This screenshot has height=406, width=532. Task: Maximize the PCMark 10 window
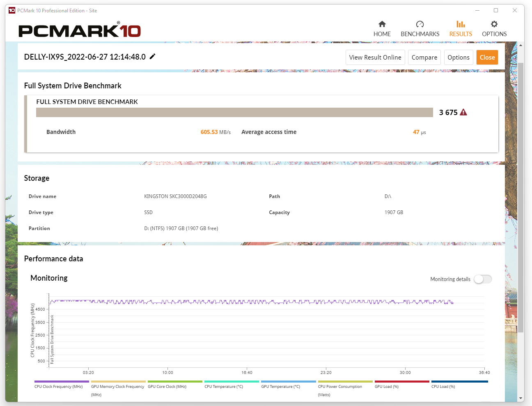[x=496, y=10]
